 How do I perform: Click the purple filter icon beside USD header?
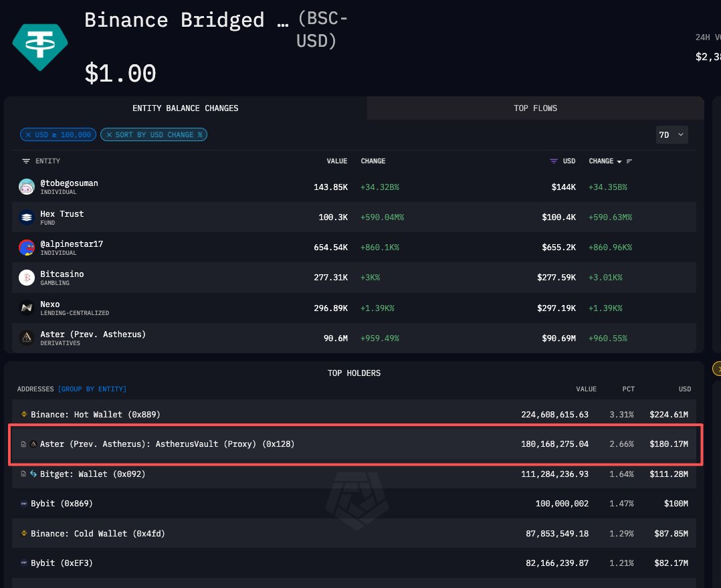point(554,161)
